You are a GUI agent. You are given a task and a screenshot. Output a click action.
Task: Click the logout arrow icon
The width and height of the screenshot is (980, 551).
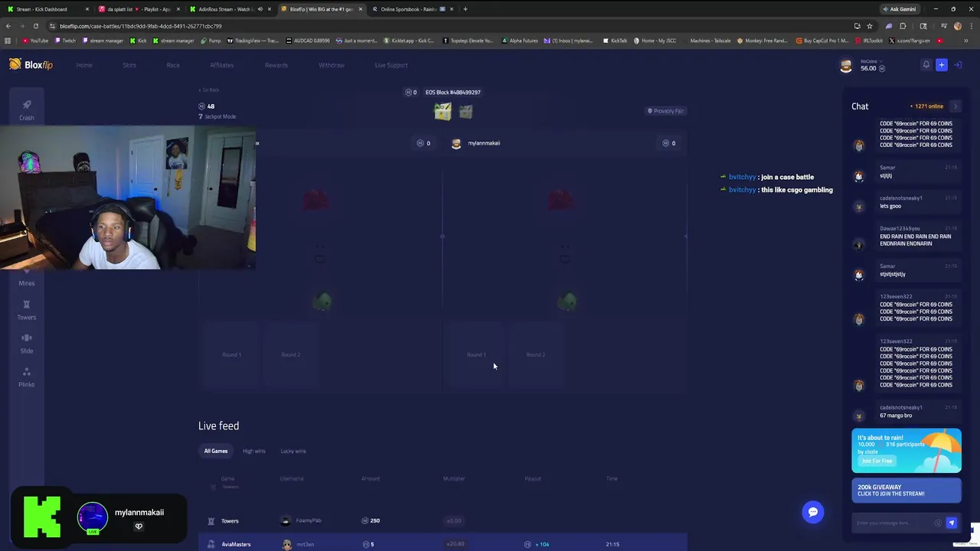pos(958,65)
